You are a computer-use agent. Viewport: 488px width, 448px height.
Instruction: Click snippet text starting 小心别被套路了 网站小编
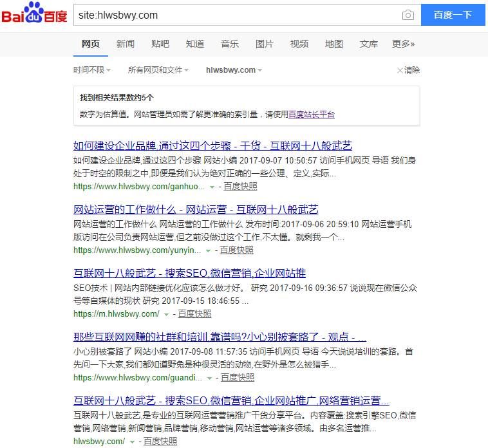tap(243, 358)
